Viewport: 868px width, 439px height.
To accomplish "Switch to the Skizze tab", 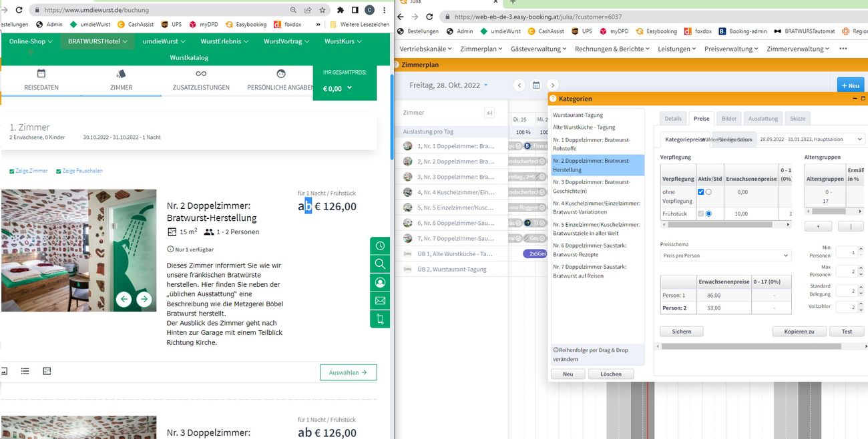I will (798, 119).
